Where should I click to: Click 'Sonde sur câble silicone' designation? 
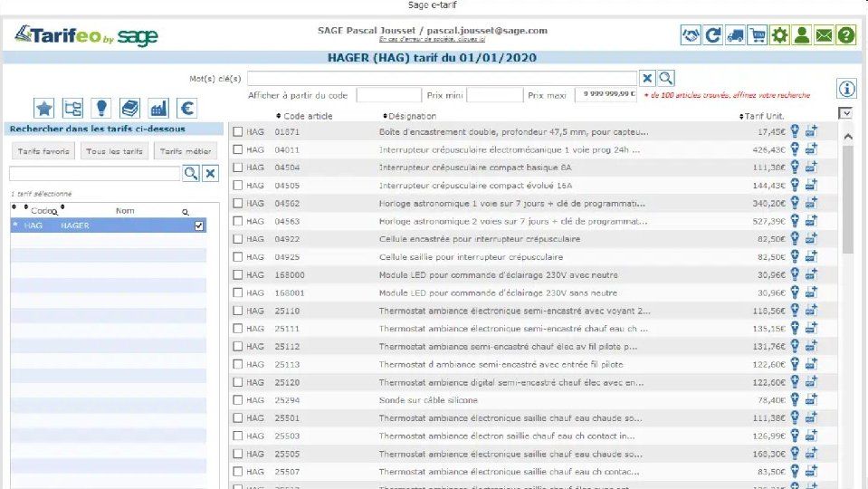(x=428, y=400)
